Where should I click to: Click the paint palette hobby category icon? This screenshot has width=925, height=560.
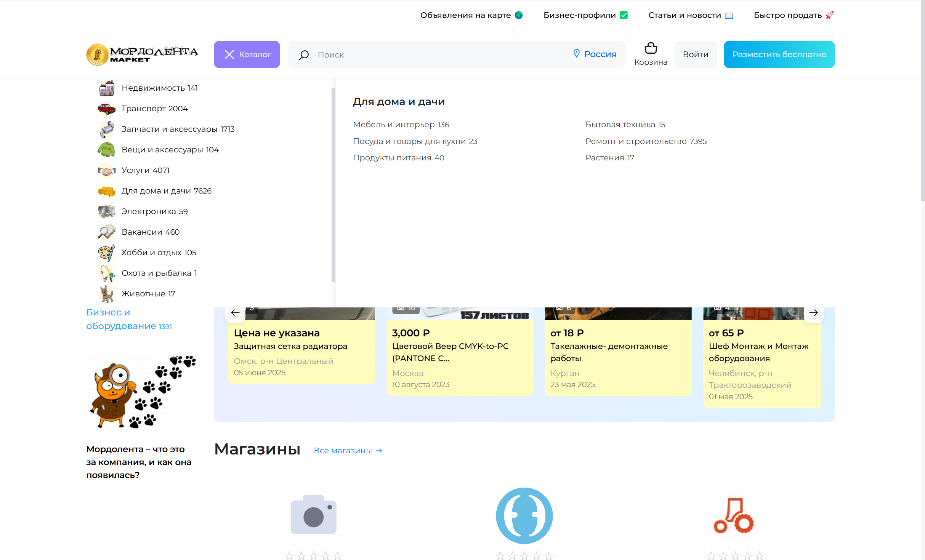click(x=106, y=253)
